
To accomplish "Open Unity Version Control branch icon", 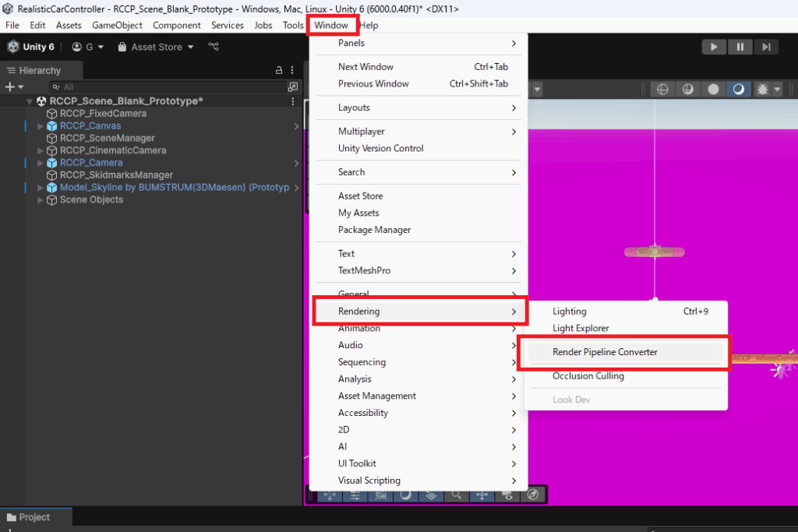I will pyautogui.click(x=214, y=47).
